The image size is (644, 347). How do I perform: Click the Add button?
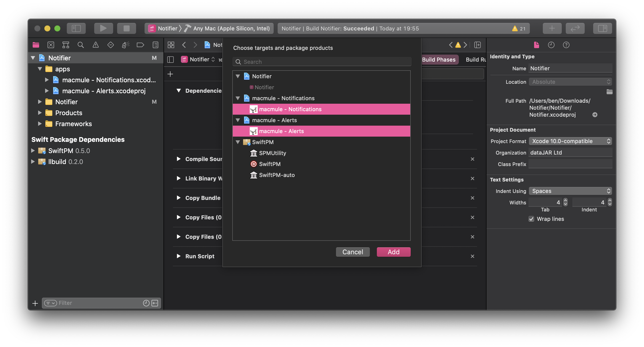pyautogui.click(x=393, y=252)
